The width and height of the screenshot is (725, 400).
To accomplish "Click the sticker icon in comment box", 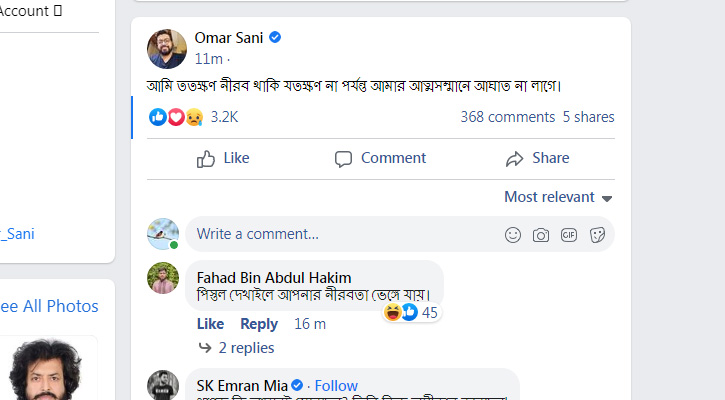I will 597,235.
